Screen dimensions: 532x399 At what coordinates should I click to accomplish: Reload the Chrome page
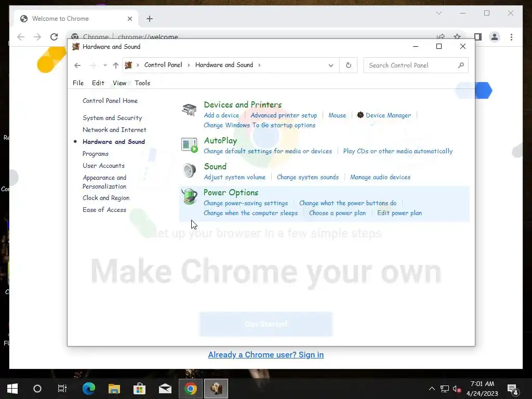point(54,37)
